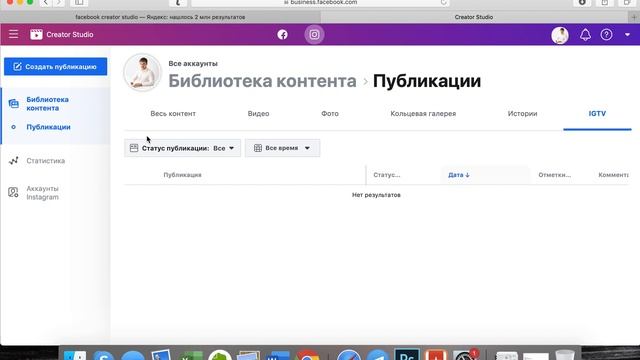Expand the account dropdown arrow in header
The width and height of the screenshot is (640, 360).
(627, 35)
